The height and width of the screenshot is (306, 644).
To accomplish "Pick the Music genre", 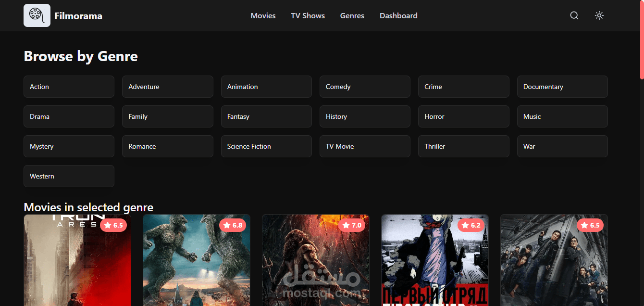I will 562,116.
